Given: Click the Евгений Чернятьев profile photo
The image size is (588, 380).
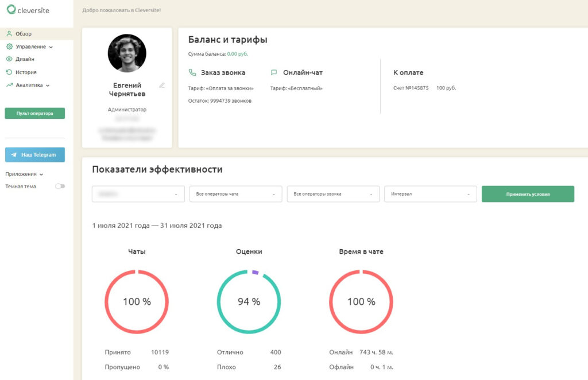Looking at the screenshot, I should coord(127,53).
